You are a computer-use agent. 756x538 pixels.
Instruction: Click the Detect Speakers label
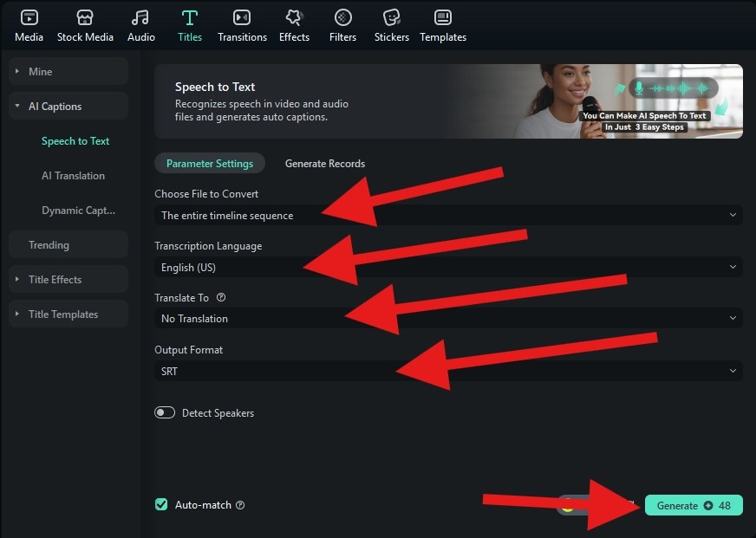(218, 412)
